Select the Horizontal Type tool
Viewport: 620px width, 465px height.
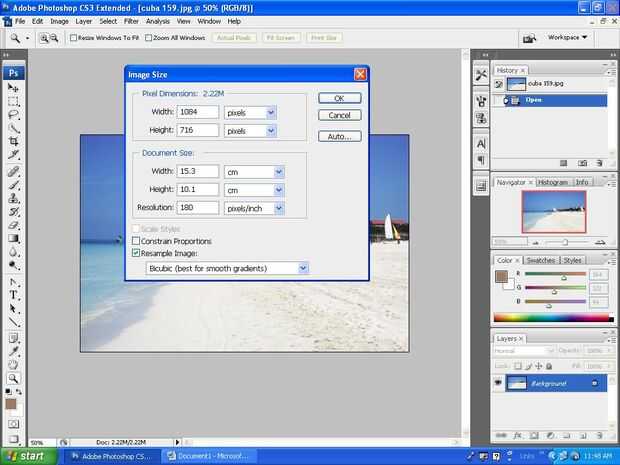(13, 295)
